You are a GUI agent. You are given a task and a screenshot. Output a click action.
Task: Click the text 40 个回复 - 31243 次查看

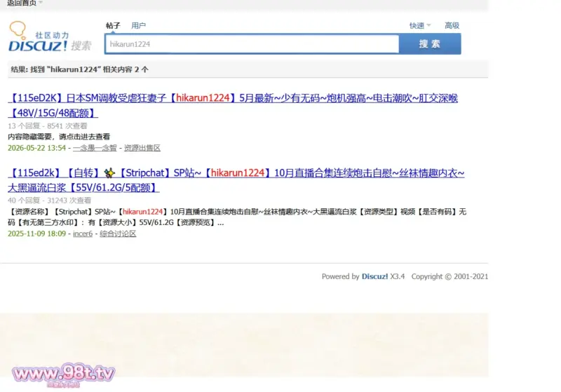click(x=49, y=201)
